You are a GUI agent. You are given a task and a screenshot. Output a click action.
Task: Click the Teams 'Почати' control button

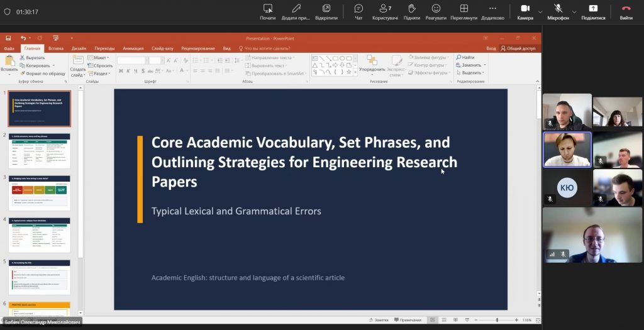pyautogui.click(x=268, y=12)
